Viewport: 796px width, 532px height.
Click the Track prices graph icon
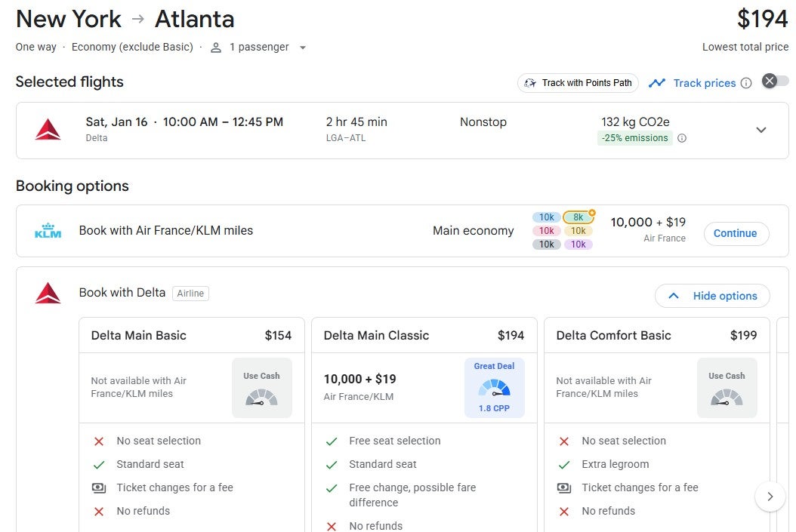[656, 83]
